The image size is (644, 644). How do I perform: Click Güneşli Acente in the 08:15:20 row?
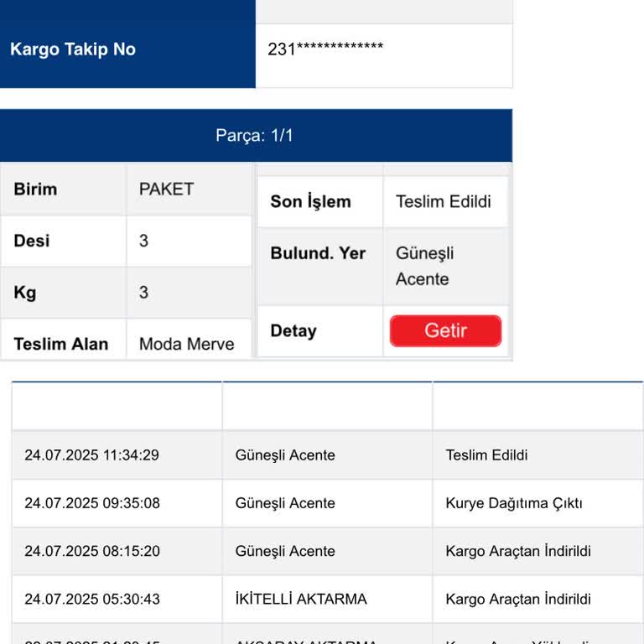coord(285,551)
